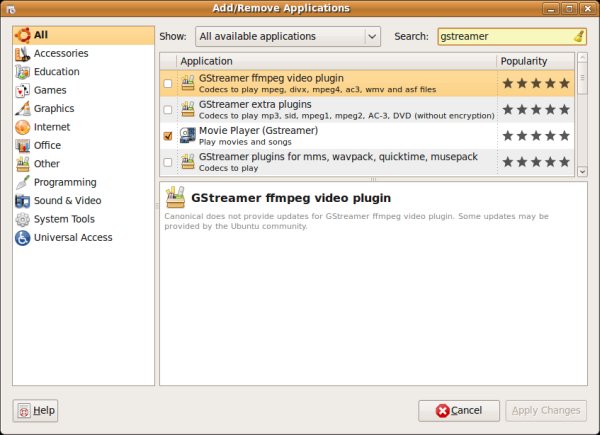Click the System Tools gear icon
600x435 pixels.
pyautogui.click(x=23, y=219)
